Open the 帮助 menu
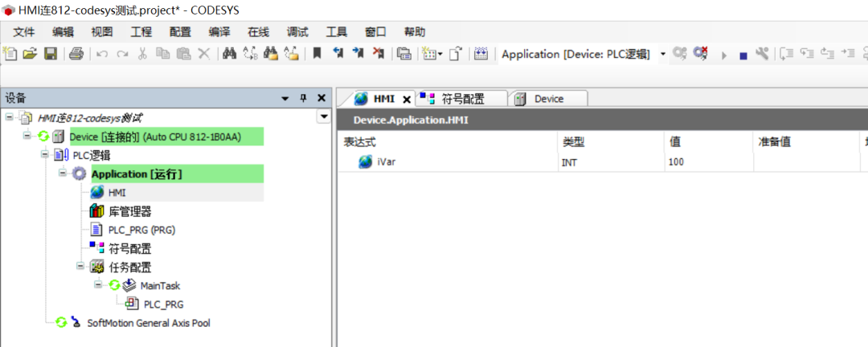 415,32
